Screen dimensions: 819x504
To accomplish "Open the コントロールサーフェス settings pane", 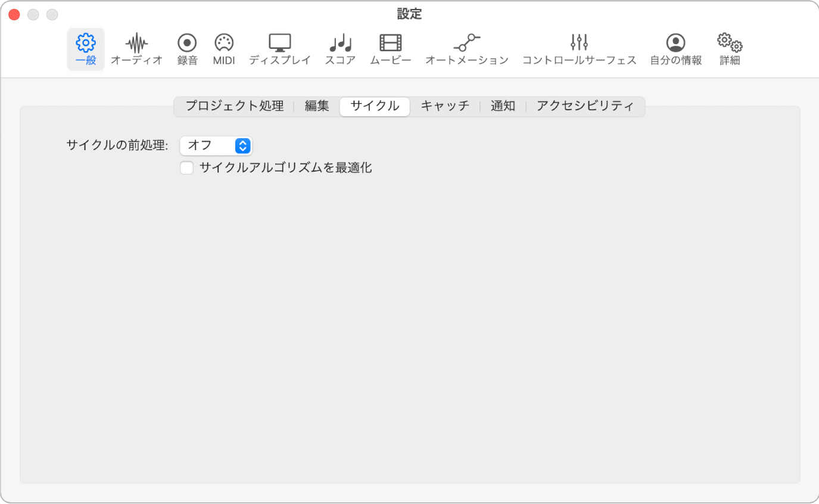I will (579, 49).
